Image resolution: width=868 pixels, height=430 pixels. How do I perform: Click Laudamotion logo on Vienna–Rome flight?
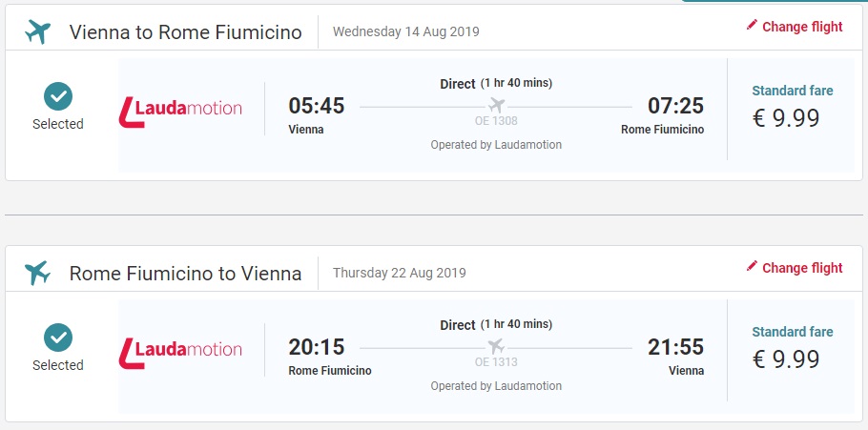point(181,110)
